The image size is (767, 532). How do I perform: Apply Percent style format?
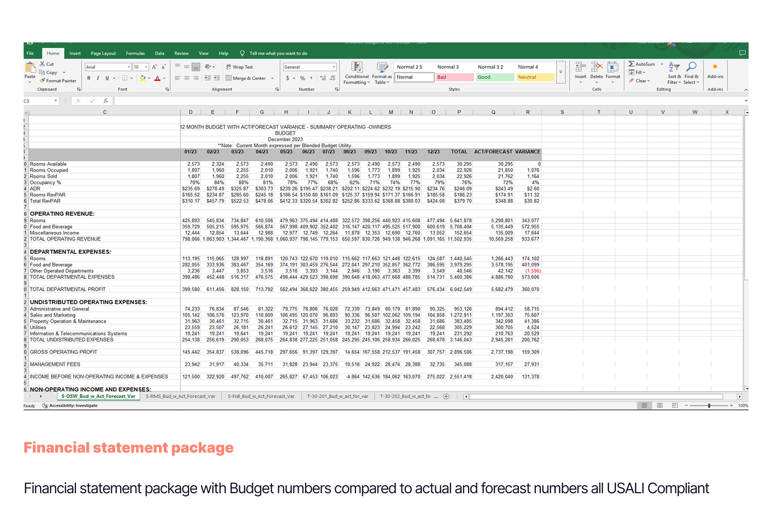[302, 78]
